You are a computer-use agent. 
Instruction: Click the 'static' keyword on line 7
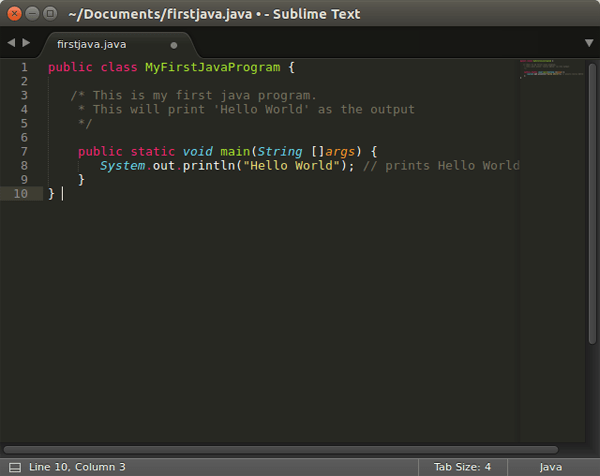153,152
